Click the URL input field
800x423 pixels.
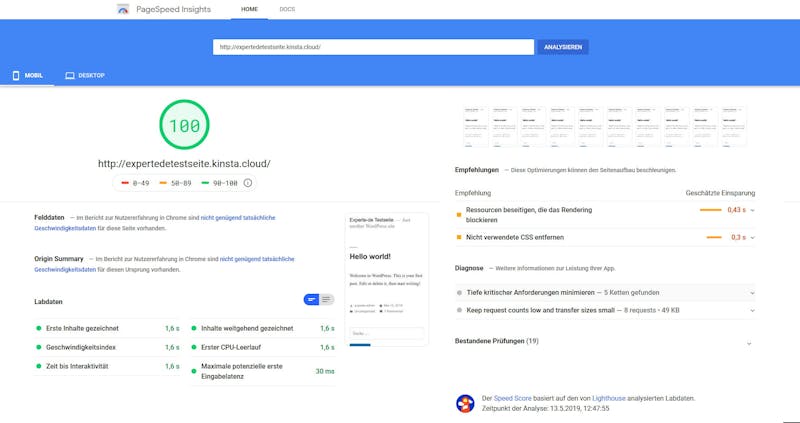click(373, 47)
